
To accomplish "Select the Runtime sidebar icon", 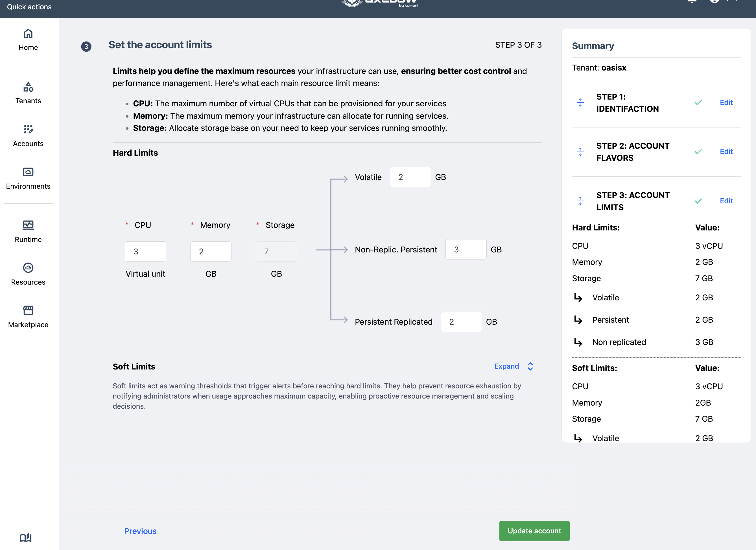I will 28,225.
